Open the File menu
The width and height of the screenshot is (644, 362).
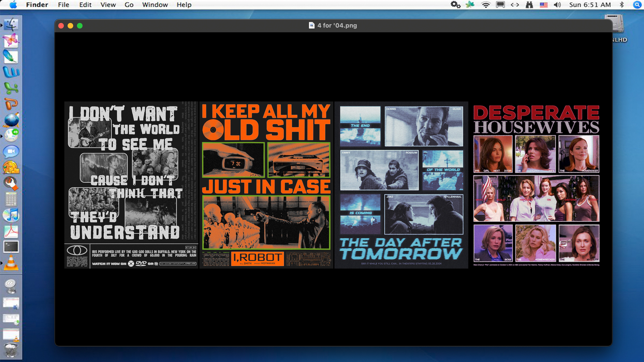coord(63,5)
